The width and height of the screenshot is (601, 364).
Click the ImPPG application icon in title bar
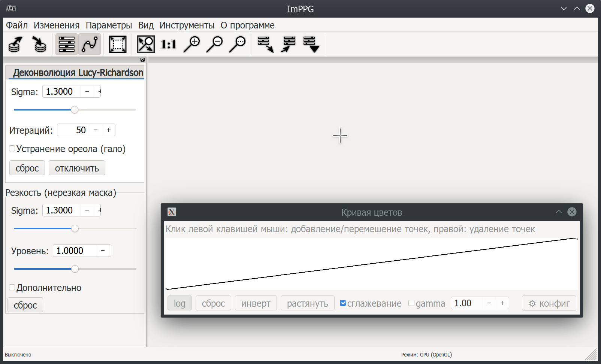pyautogui.click(x=11, y=8)
